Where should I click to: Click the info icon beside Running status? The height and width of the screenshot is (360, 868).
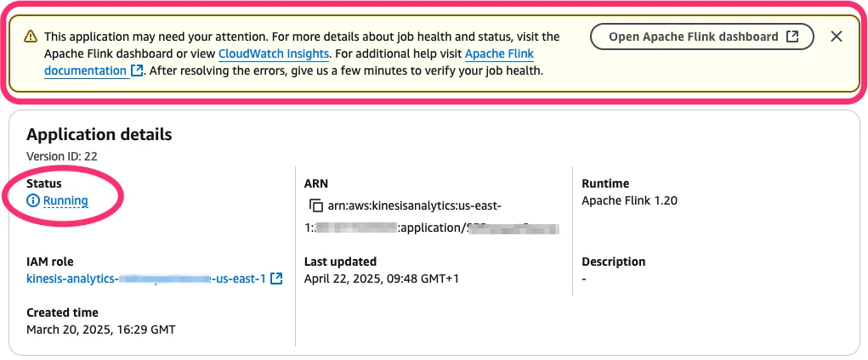click(x=33, y=200)
